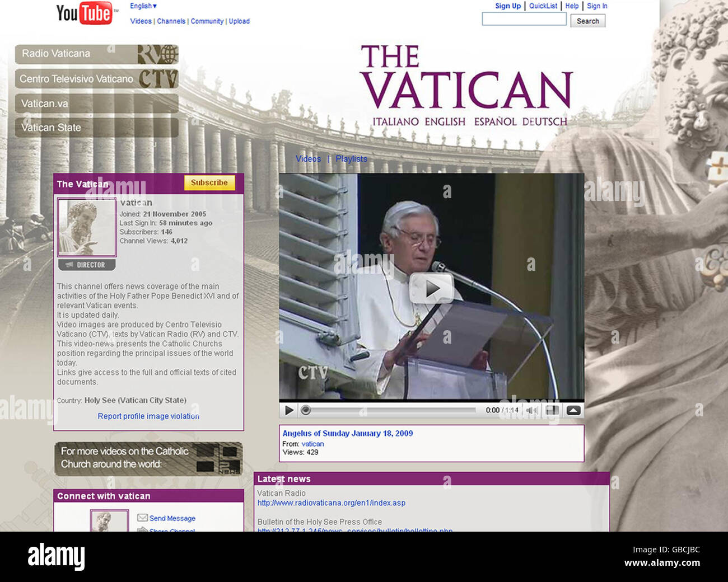Switch to the channel Videos tab
Viewport: 728px width, 582px height.
click(308, 159)
